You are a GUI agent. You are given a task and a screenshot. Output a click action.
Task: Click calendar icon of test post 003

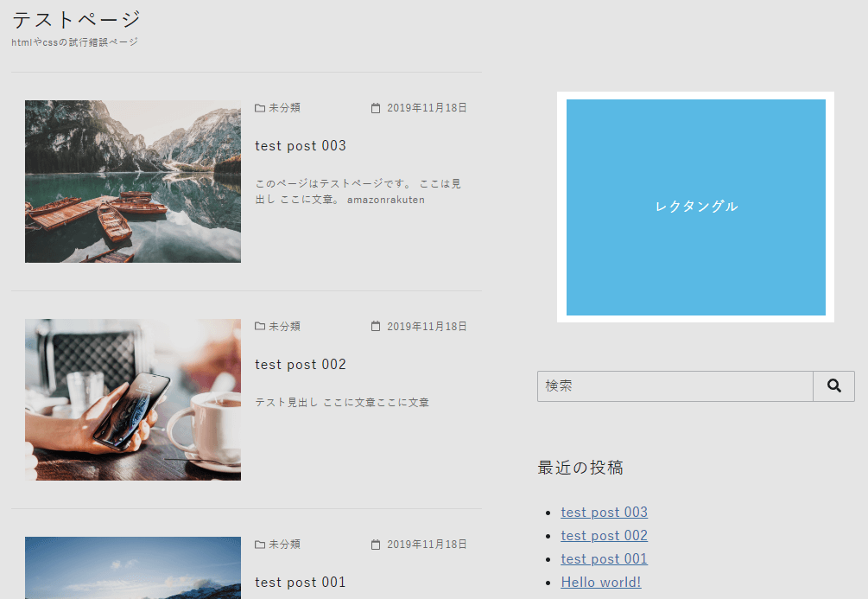point(376,108)
